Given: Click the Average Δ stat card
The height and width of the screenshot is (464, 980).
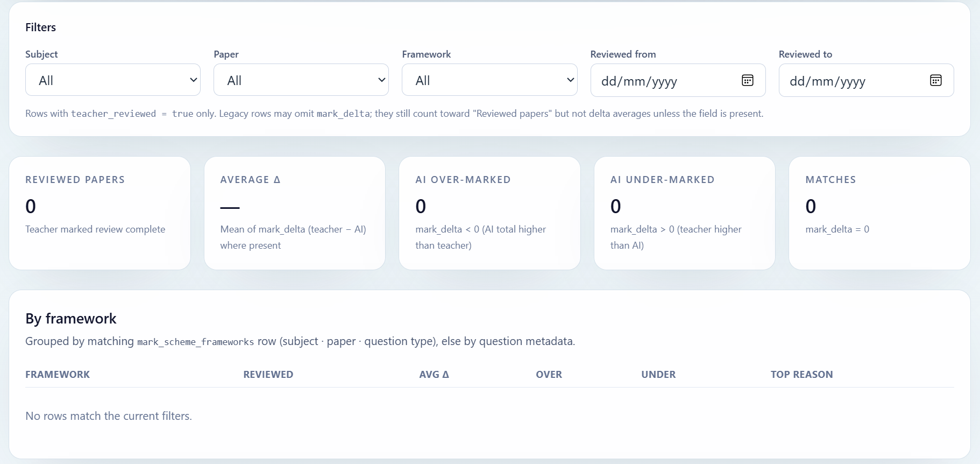Looking at the screenshot, I should point(295,213).
